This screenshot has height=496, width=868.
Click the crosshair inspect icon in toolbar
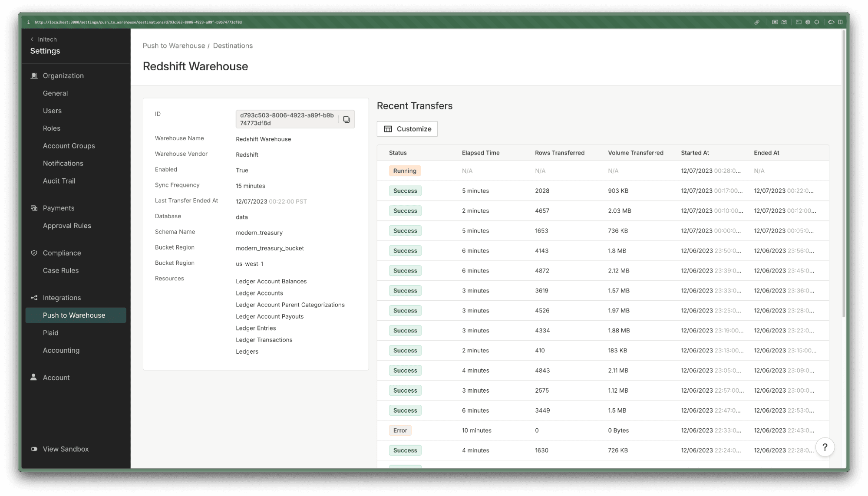coord(817,22)
